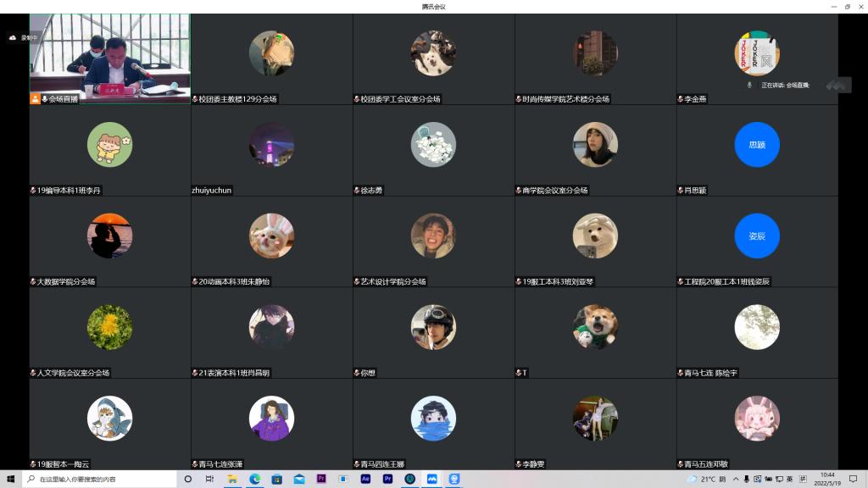Click the Task View button on the taskbar
The width and height of the screenshot is (868, 488).
click(x=209, y=479)
